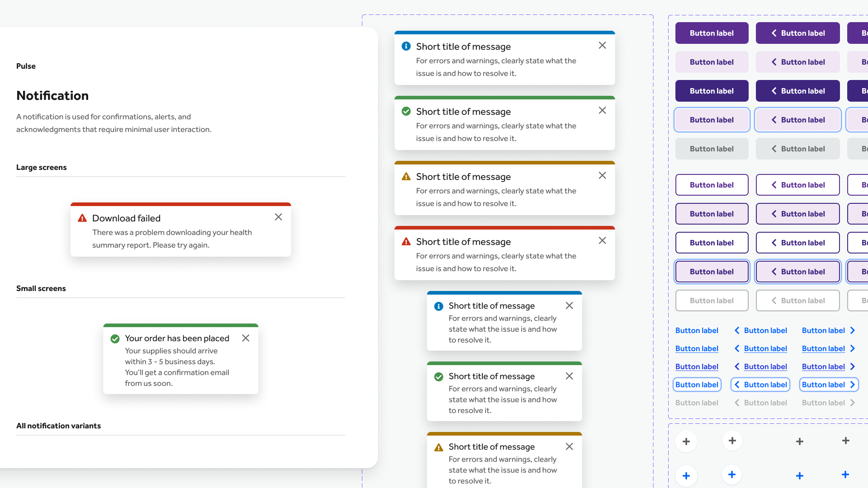This screenshot has width=868, height=488.
Task: Click the plain non-underlined blue link with left chevron
Action: click(760, 330)
